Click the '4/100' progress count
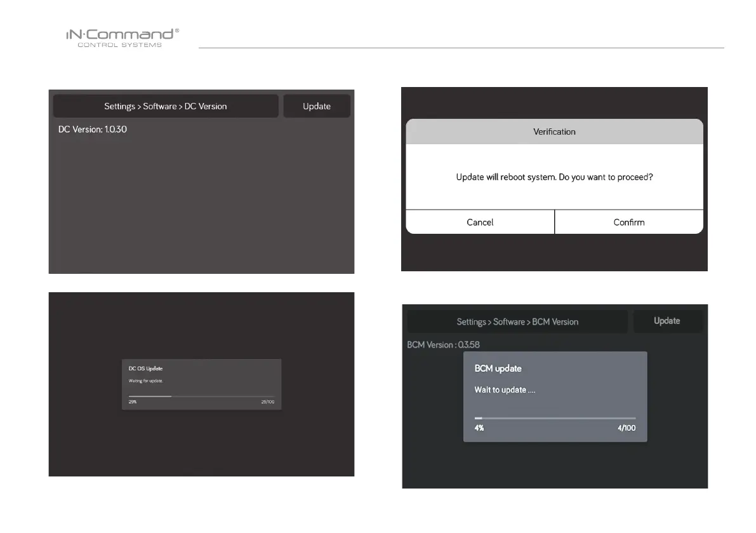756x533 pixels. [627, 428]
